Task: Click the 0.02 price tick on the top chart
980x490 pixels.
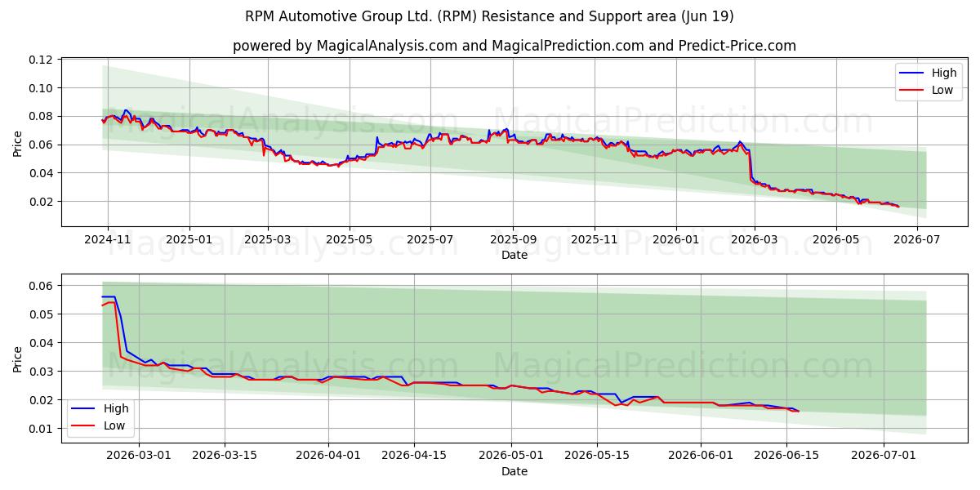Action: [40, 202]
